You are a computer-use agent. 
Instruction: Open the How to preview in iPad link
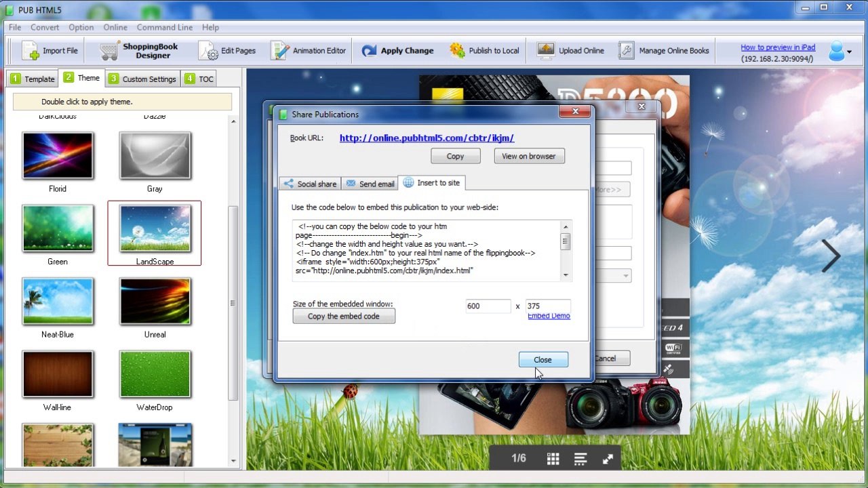778,47
